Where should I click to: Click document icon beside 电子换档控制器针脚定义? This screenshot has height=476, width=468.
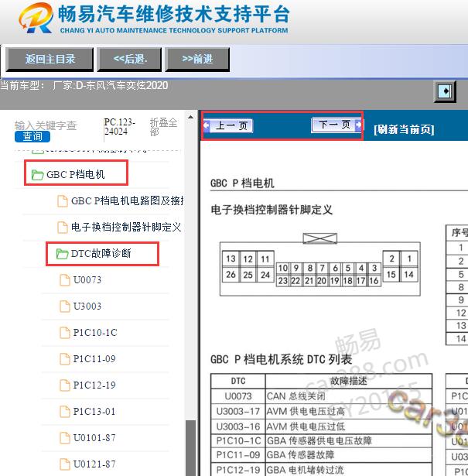pyautogui.click(x=63, y=228)
